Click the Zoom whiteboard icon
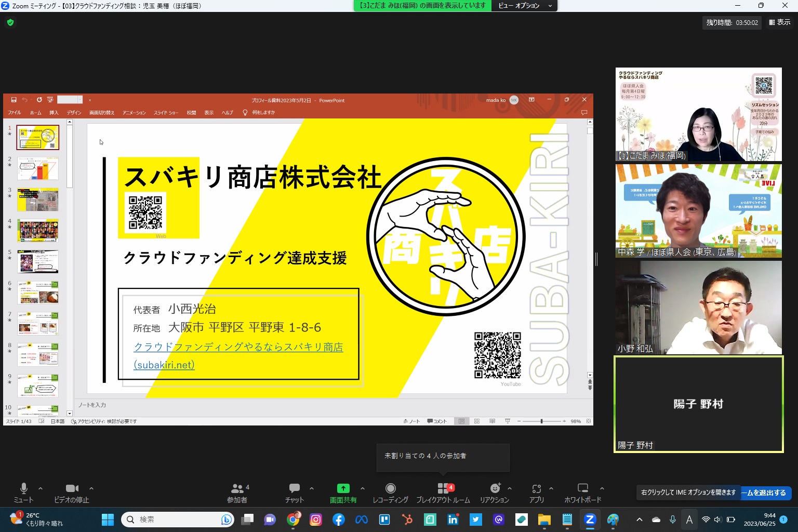This screenshot has height=532, width=798. coord(582,488)
